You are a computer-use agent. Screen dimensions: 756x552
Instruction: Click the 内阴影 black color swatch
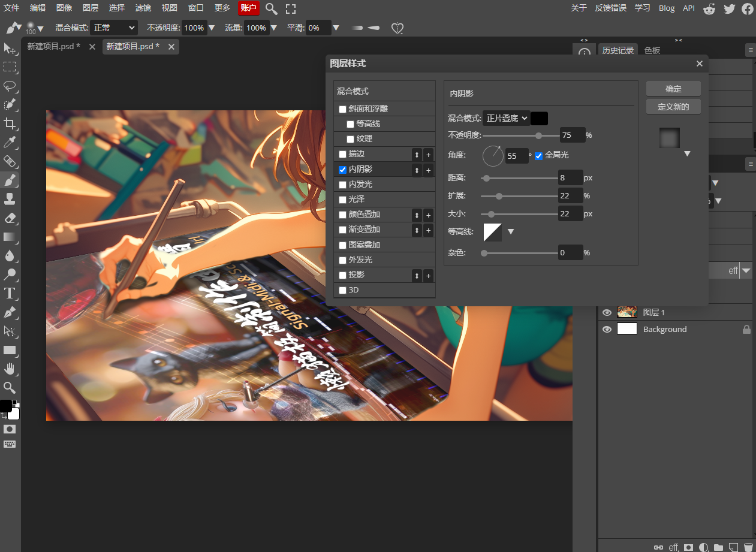tap(539, 118)
